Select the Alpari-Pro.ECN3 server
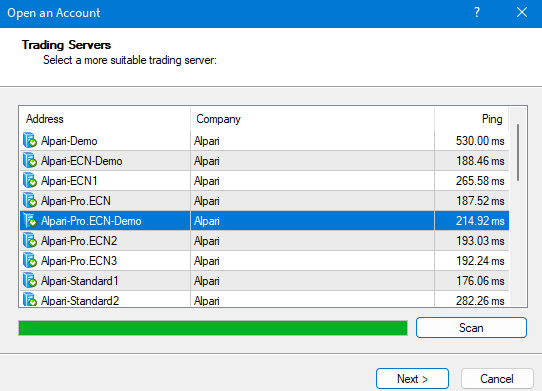The height and width of the screenshot is (391, 542). point(264,261)
